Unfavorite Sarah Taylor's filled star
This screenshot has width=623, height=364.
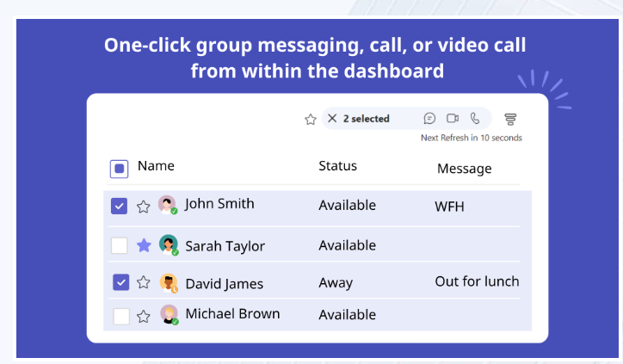pos(144,245)
